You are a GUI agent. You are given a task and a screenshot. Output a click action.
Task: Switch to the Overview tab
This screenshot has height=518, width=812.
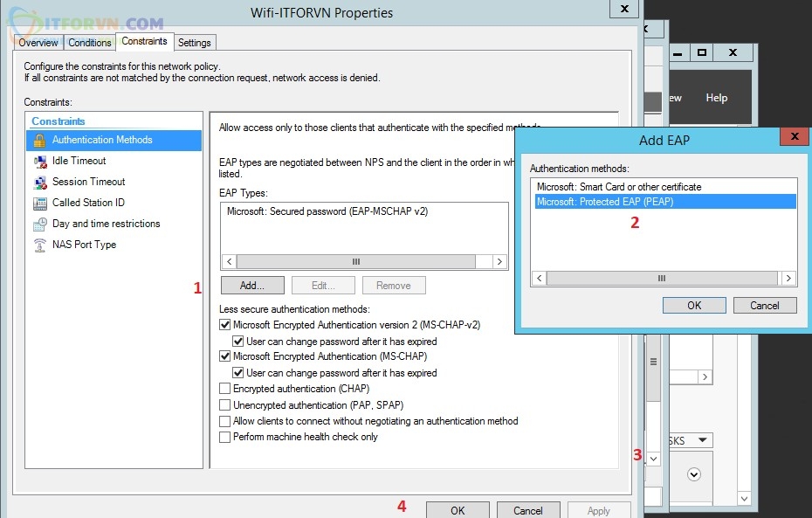pyautogui.click(x=38, y=42)
